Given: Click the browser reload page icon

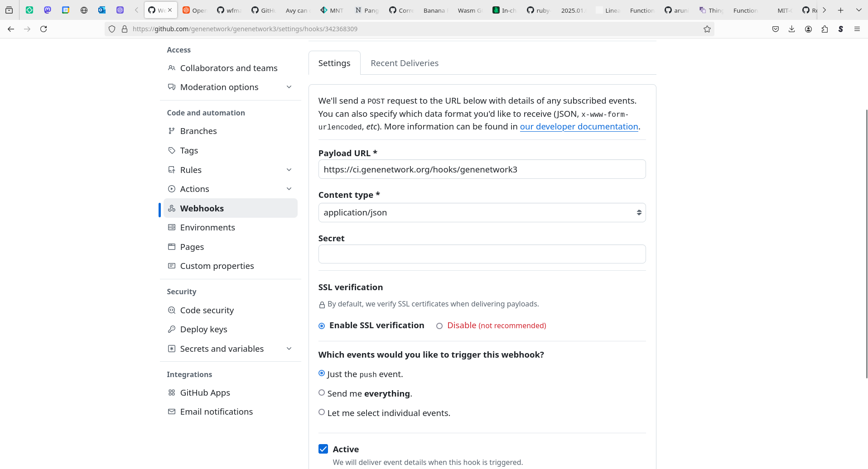Looking at the screenshot, I should (43, 29).
